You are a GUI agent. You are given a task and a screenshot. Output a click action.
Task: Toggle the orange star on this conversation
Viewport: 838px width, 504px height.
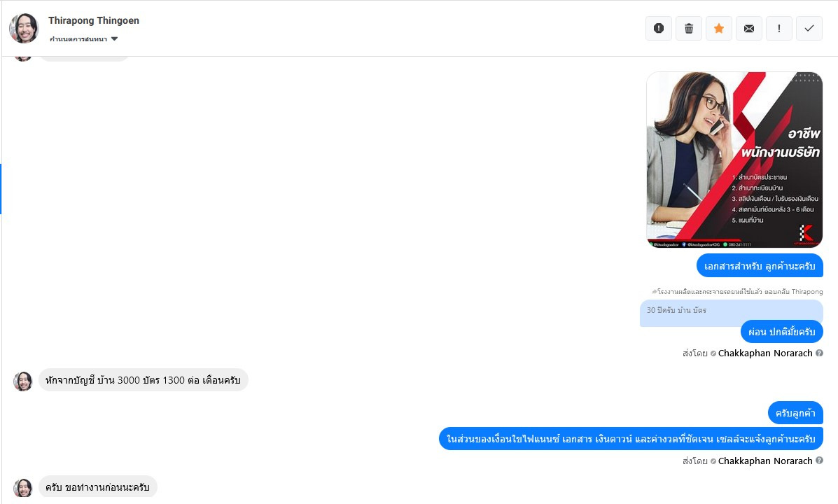(x=719, y=28)
